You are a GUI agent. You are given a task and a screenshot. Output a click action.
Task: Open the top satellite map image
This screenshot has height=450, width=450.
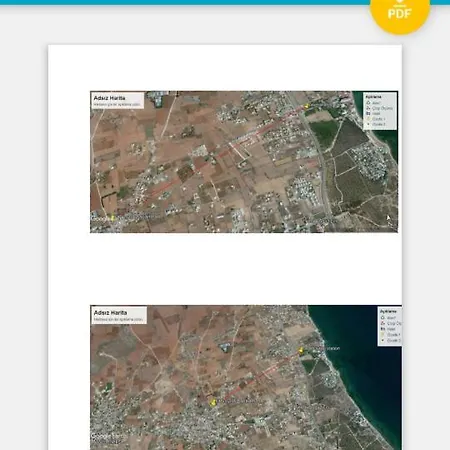tap(244, 162)
